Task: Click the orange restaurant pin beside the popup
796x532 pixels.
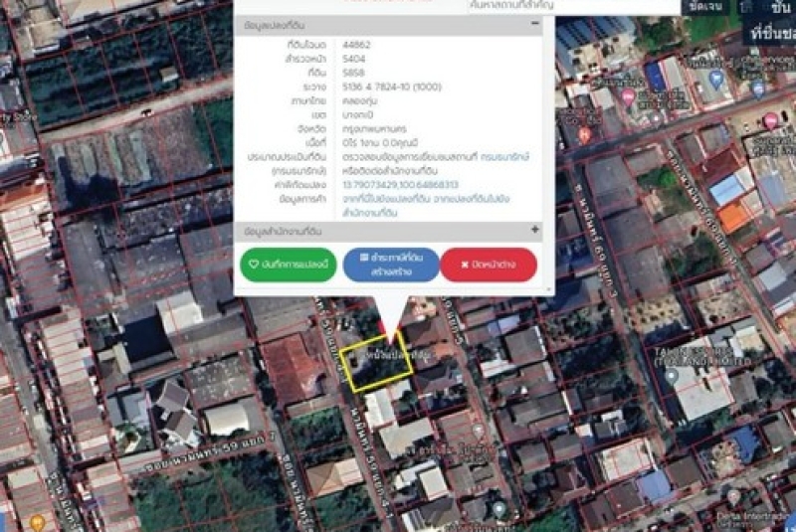Action: [x=584, y=135]
